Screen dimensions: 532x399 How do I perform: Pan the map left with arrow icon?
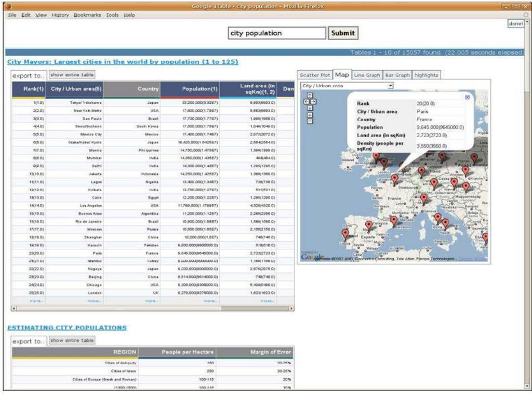(307, 102)
